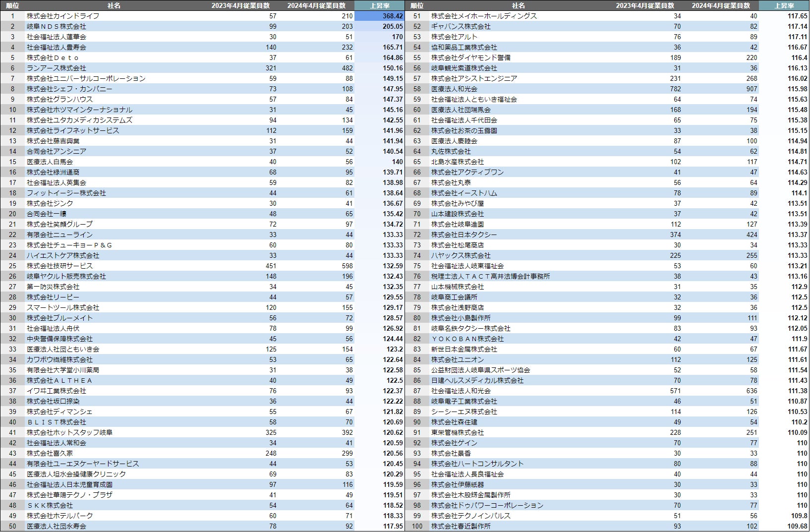Click 税理士法人ＴＡＣＴ高井法博会計事務所 name
This screenshot has width=810, height=532.
491,276
